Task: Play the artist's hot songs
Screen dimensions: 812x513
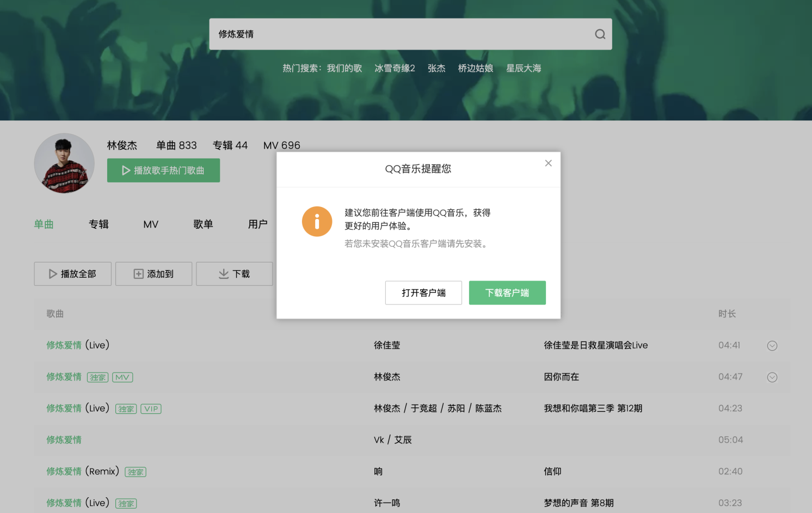Action: pyautogui.click(x=163, y=170)
